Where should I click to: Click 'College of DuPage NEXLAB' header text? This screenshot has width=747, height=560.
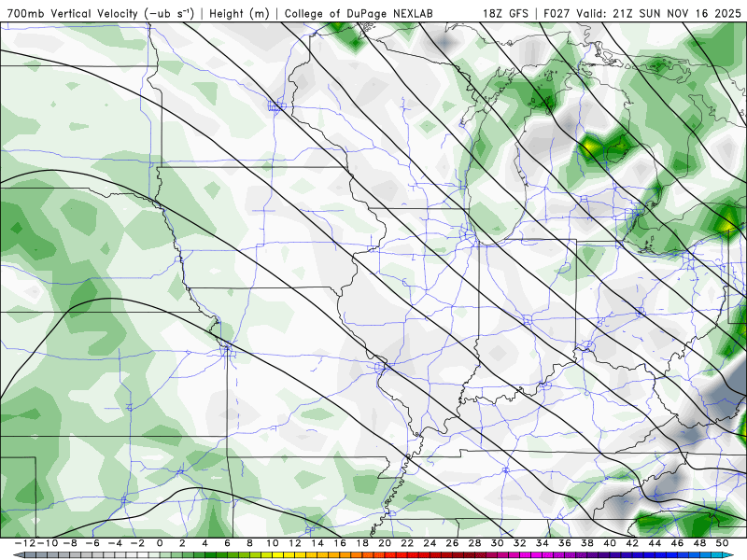pyautogui.click(x=359, y=13)
